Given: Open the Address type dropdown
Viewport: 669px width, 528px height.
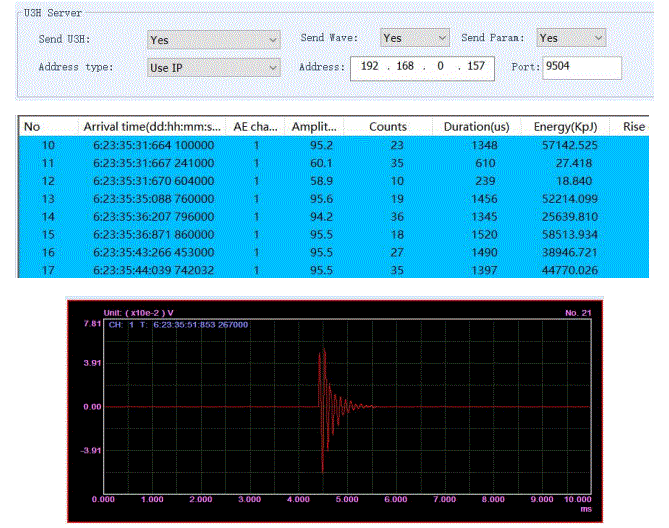Looking at the screenshot, I should [x=213, y=67].
